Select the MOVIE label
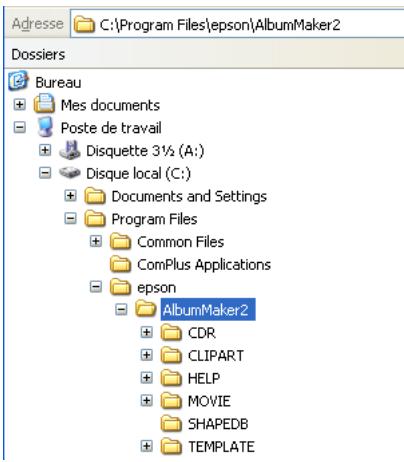This screenshot has height=462, width=404. [x=209, y=401]
